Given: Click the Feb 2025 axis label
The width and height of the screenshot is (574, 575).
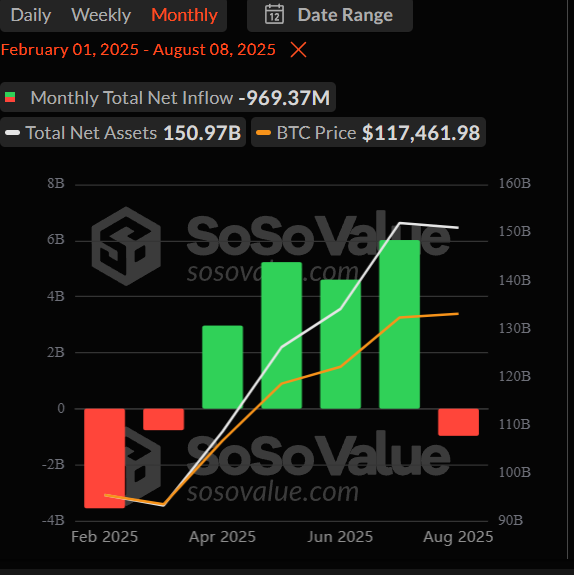Looking at the screenshot, I should (105, 537).
